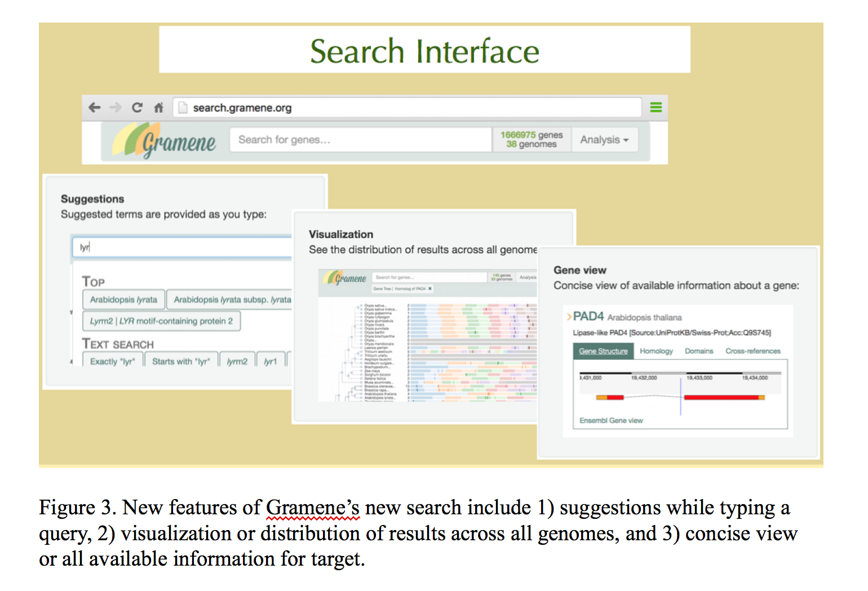
Task: Click the Search for genes field
Action: pyautogui.click(x=361, y=140)
